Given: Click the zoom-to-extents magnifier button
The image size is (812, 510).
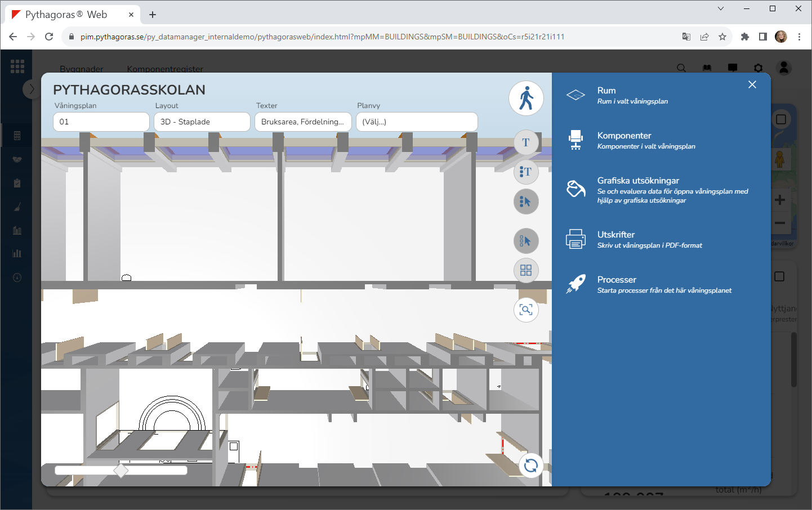Looking at the screenshot, I should tap(526, 310).
